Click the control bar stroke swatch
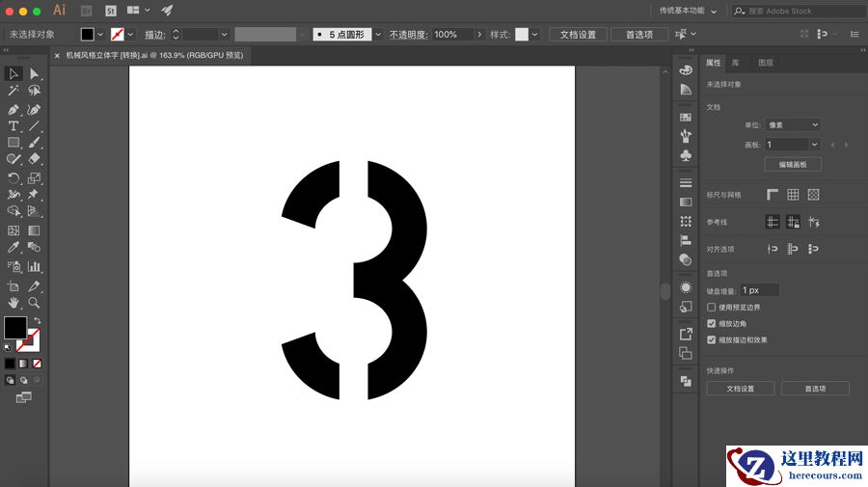 click(118, 35)
